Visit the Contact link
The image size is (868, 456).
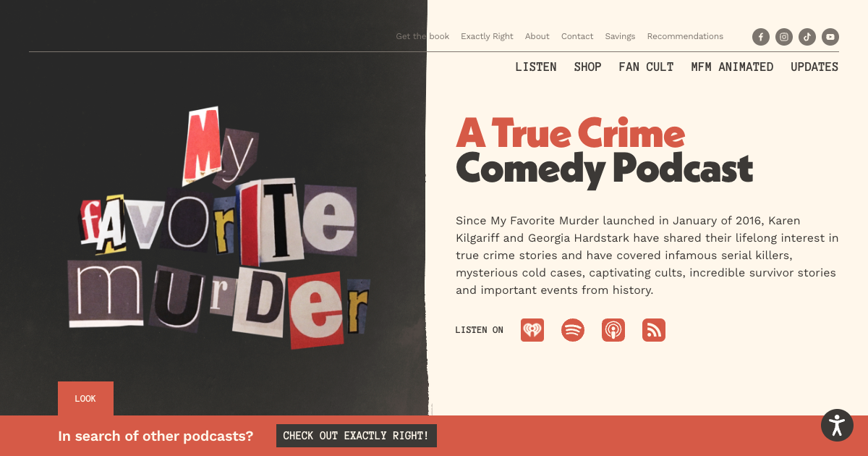pyautogui.click(x=577, y=36)
